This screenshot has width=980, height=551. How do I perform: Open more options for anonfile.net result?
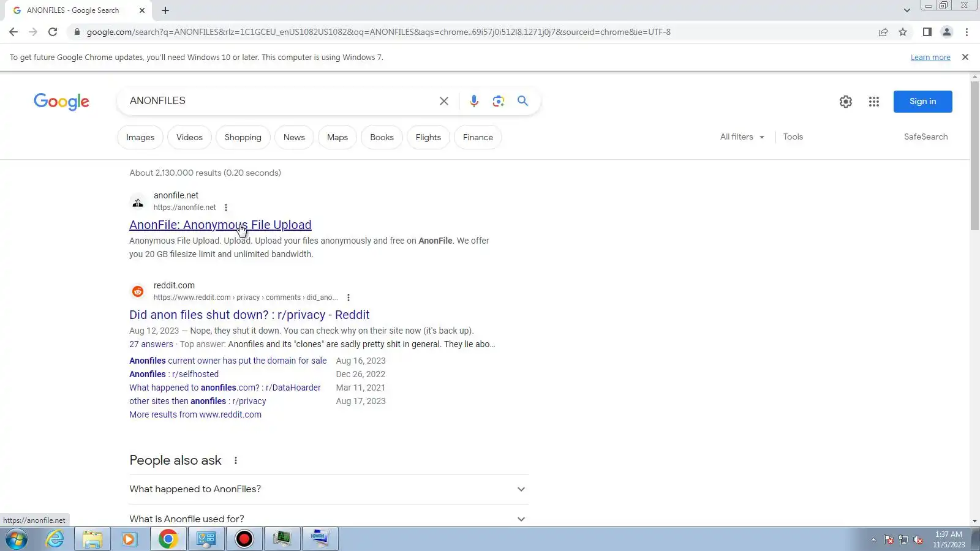[226, 208]
